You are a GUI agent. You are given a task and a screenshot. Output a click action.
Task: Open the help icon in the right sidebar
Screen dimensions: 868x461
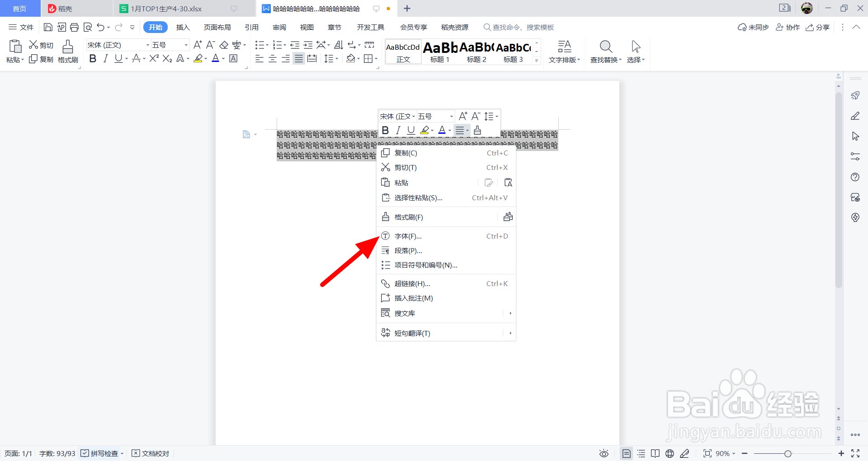coord(855,177)
